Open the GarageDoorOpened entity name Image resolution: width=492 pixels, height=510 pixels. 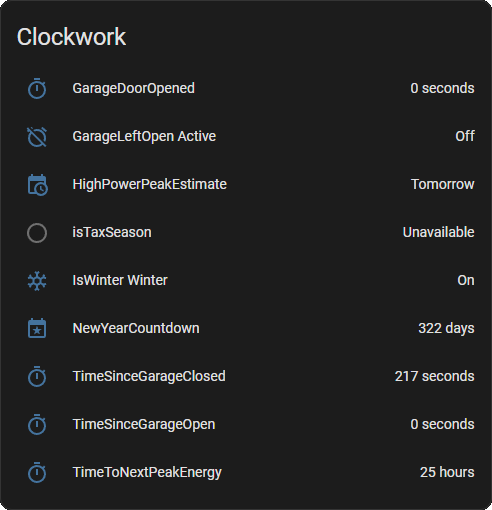134,89
